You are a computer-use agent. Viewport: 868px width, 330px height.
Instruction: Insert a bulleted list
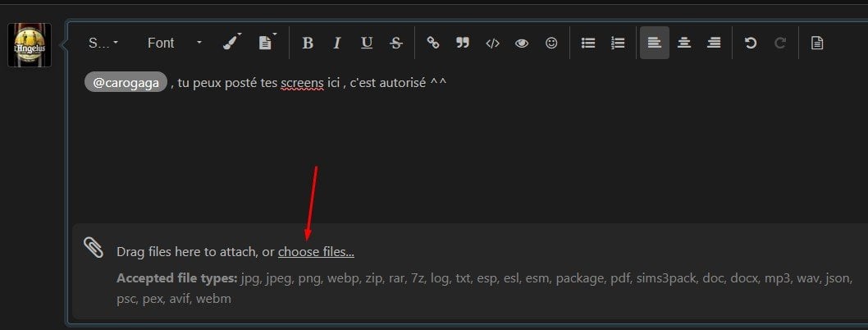588,43
